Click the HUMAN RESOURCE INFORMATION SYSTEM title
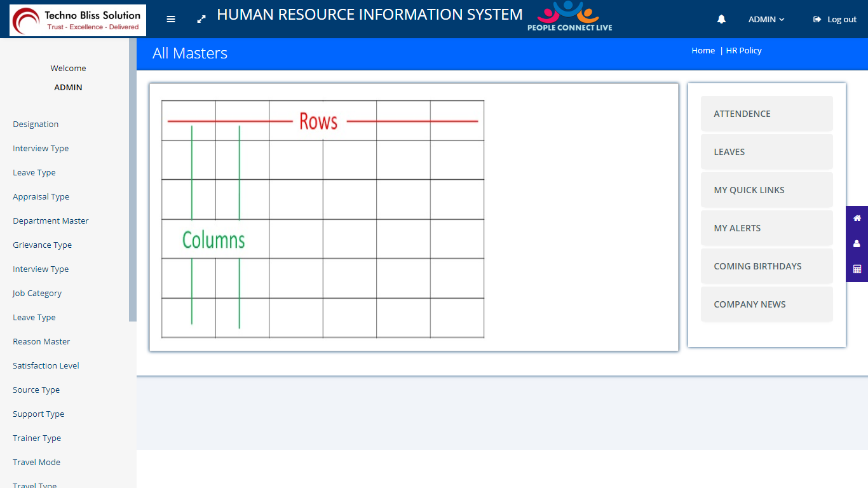Viewport: 868px width, 488px height. coord(370,15)
